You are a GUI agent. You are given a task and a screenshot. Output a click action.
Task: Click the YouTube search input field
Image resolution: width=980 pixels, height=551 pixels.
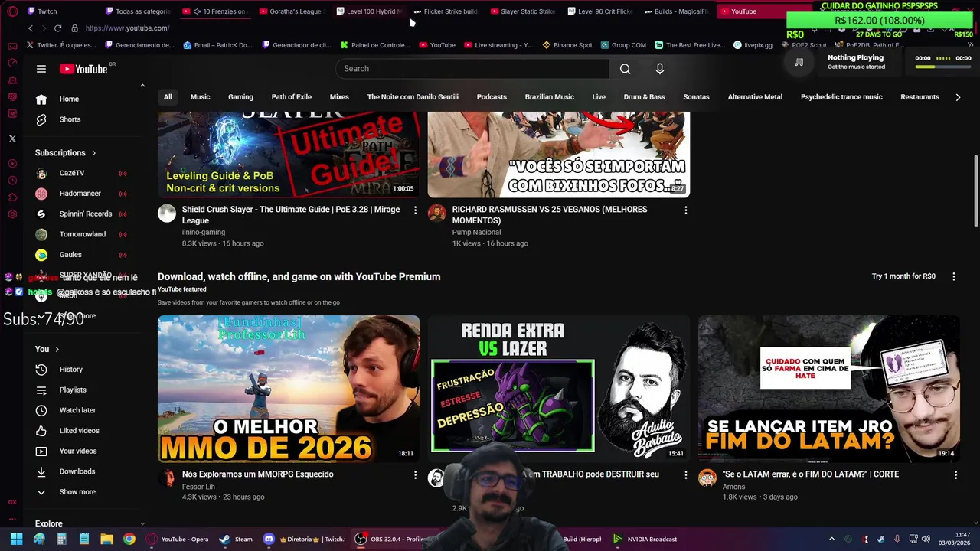pyautogui.click(x=472, y=69)
